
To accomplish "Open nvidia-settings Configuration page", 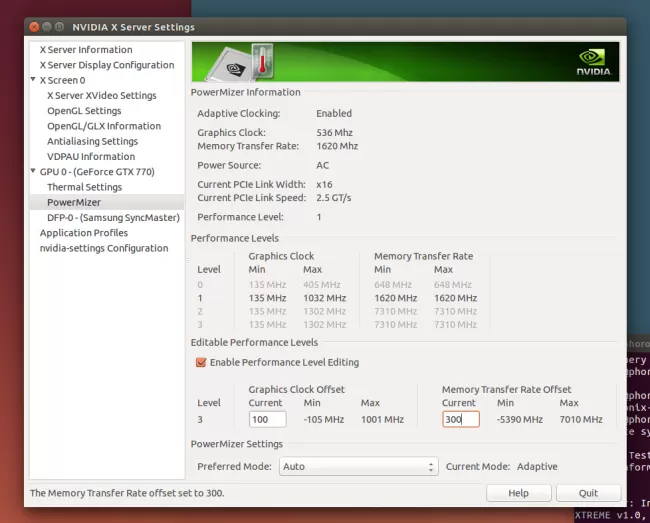I will 104,248.
